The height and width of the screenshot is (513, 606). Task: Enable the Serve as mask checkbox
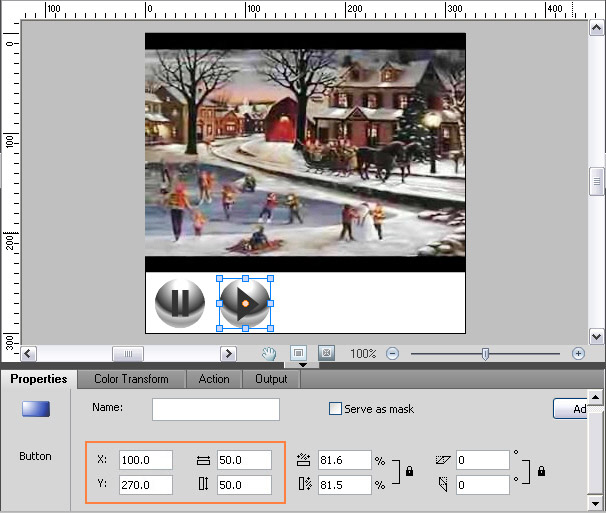point(335,409)
